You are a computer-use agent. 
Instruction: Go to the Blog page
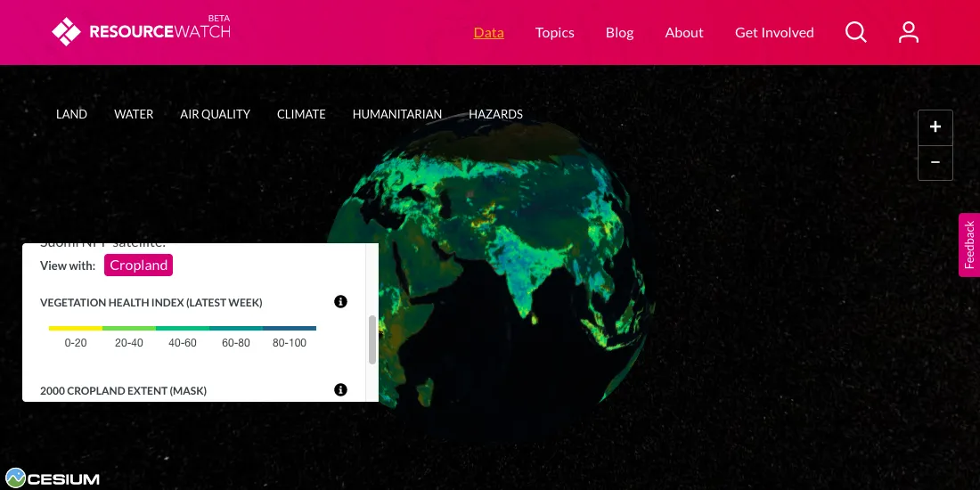pyautogui.click(x=619, y=32)
